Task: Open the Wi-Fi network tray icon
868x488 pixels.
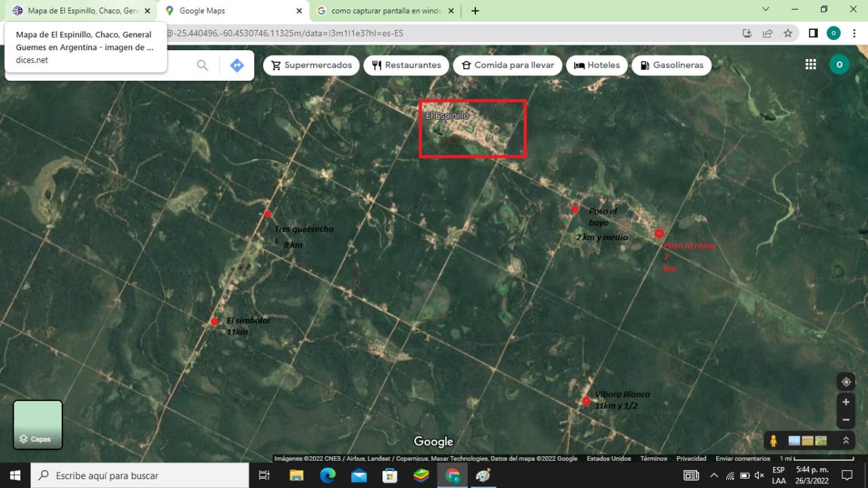Action: (x=730, y=476)
